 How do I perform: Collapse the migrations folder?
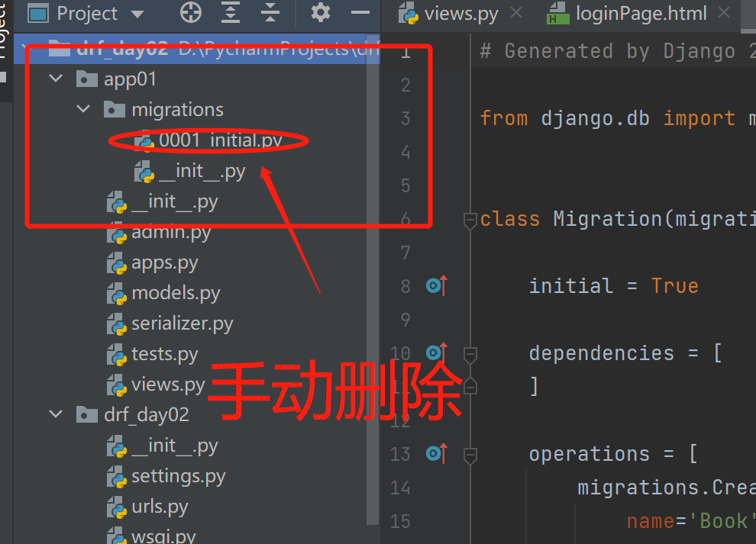pos(83,109)
